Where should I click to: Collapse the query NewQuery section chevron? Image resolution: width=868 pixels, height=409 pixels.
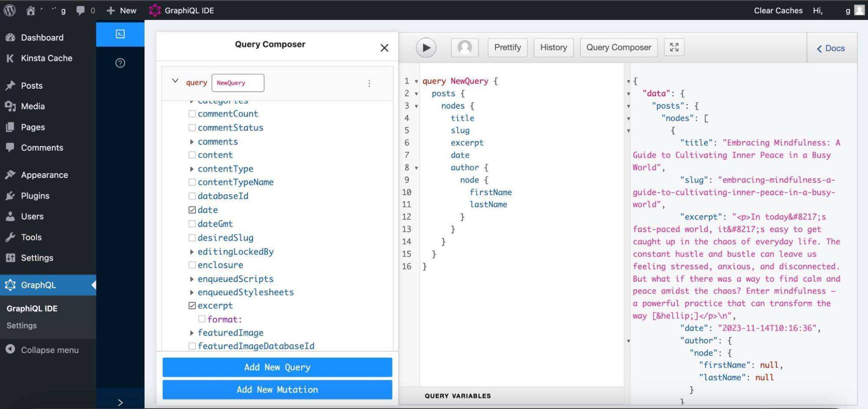click(175, 81)
